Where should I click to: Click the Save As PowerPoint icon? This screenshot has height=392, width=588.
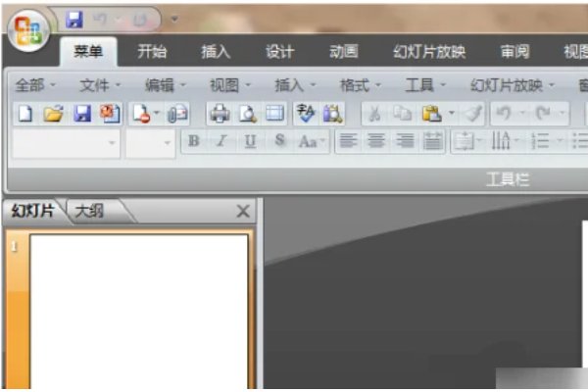pyautogui.click(x=110, y=114)
